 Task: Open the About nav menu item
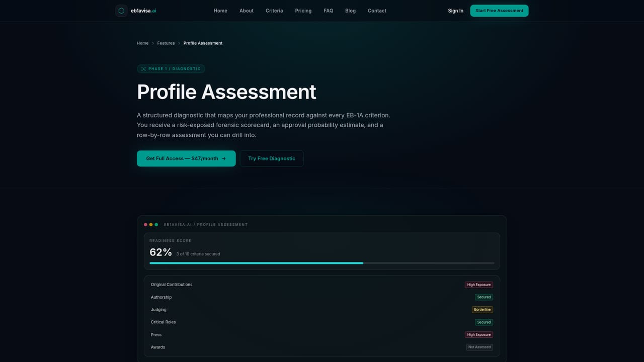coord(247,11)
